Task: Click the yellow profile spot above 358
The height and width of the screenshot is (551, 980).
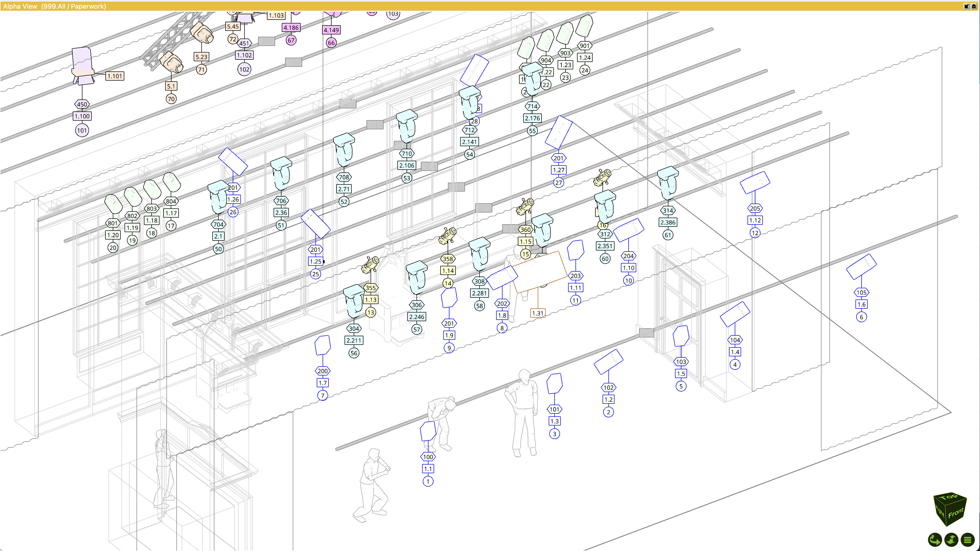Action: 448,236
